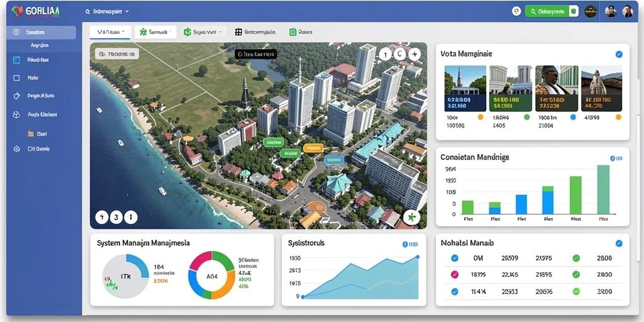Open the columned building thumbnail card
Image resolution: width=644 pixels, height=322 pixels.
(x=511, y=88)
